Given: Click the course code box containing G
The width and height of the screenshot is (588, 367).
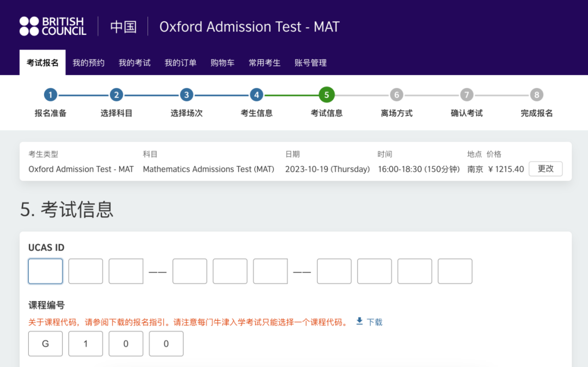Looking at the screenshot, I should pos(45,344).
